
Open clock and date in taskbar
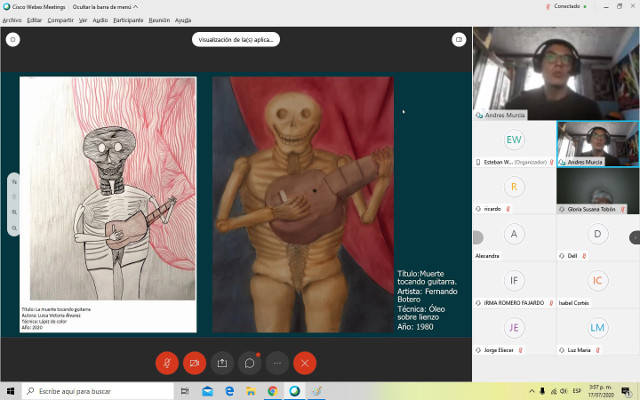[600, 391]
